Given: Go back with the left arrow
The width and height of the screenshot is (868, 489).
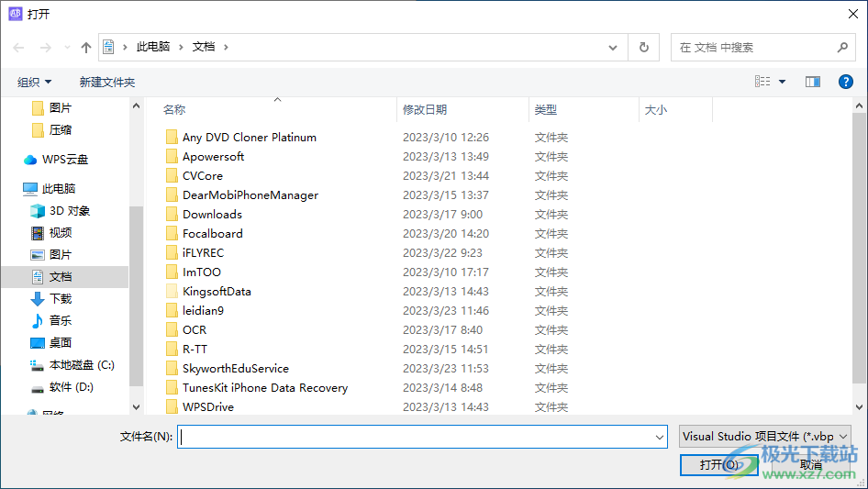Looking at the screenshot, I should 19,48.
